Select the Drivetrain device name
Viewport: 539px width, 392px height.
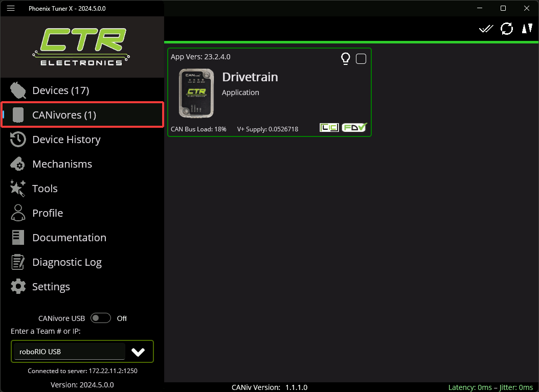click(250, 77)
